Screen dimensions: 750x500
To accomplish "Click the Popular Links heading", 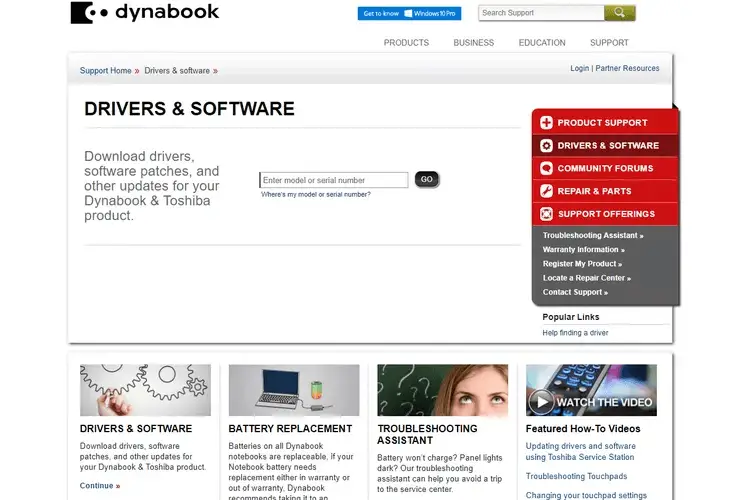I will [571, 317].
